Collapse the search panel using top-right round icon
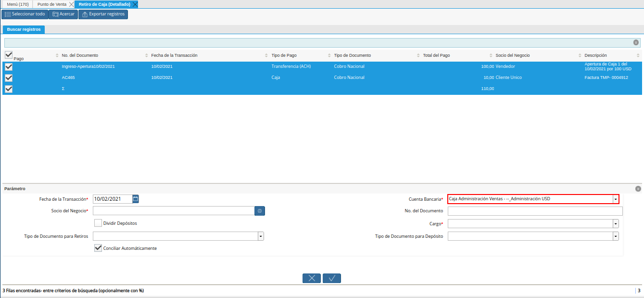Screen dimensions: 644x298 pos(636,43)
